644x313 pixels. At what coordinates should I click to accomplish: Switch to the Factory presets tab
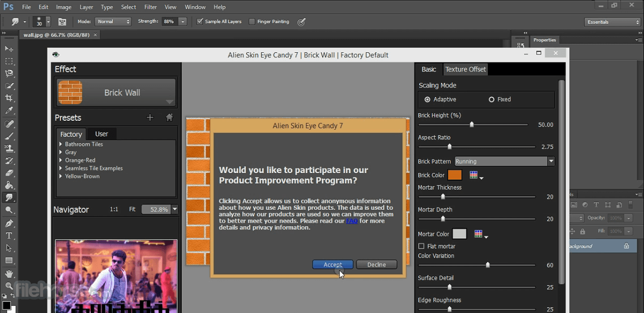71,134
